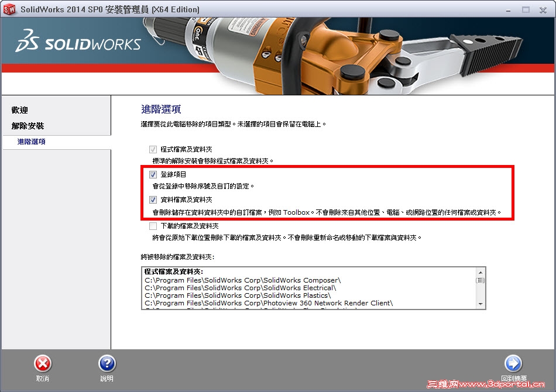Select 歡迎 in the left sidebar
556x392 pixels.
(x=19, y=110)
